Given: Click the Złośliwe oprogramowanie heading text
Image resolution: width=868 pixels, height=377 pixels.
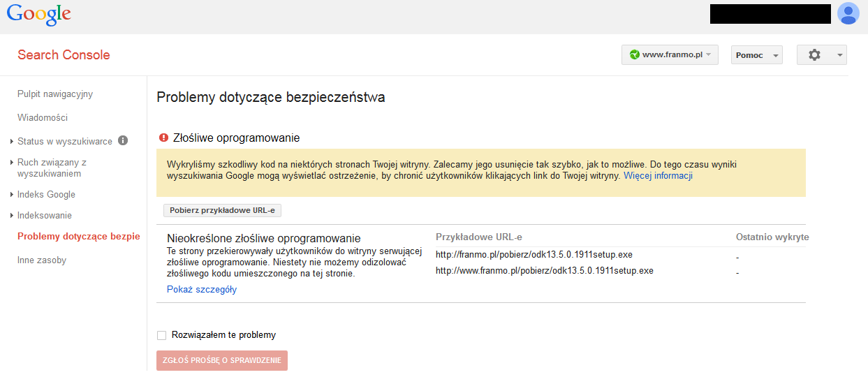Looking at the screenshot, I should coord(236,138).
